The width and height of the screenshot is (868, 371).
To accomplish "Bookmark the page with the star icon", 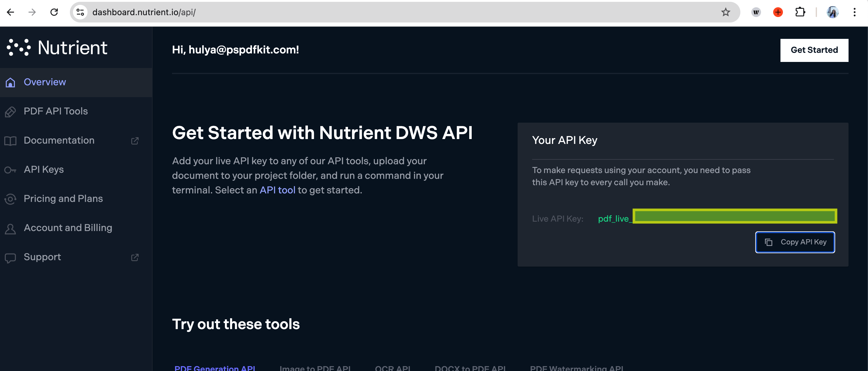I will (726, 12).
